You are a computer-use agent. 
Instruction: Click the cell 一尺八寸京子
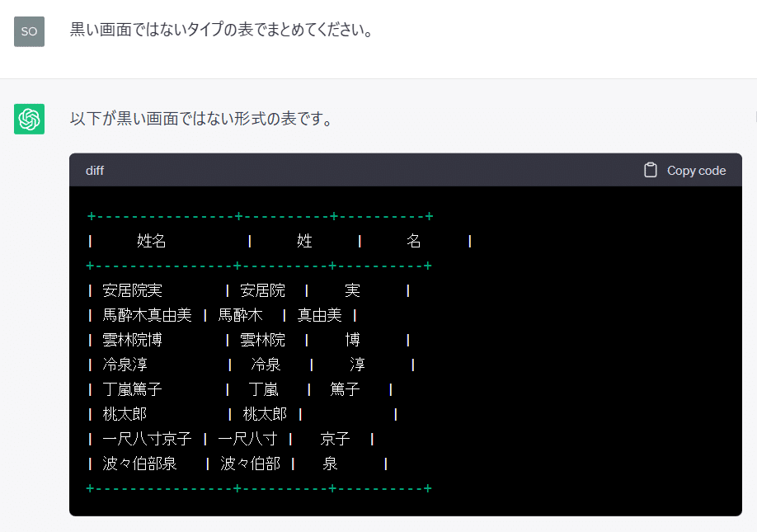pos(148,439)
